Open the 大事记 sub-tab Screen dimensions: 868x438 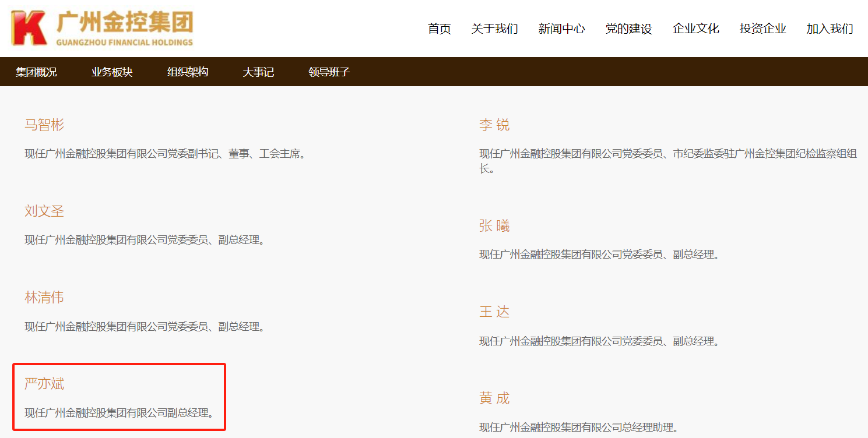point(258,72)
